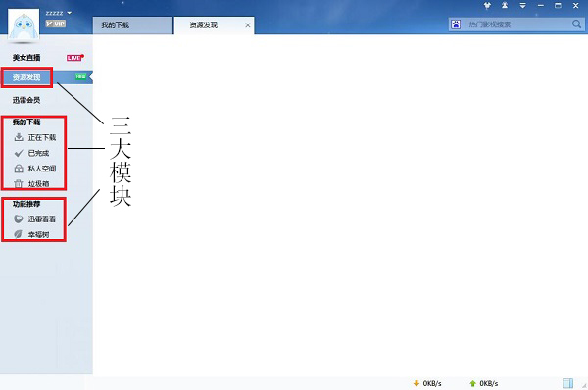The height and width of the screenshot is (390, 588).
Task: Maximize the Xunlei window
Action: [558, 5]
